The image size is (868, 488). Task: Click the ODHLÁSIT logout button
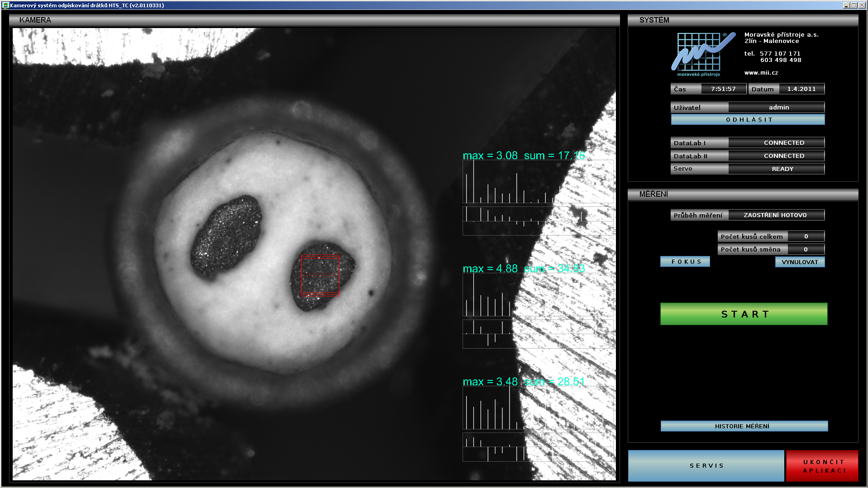click(x=748, y=120)
